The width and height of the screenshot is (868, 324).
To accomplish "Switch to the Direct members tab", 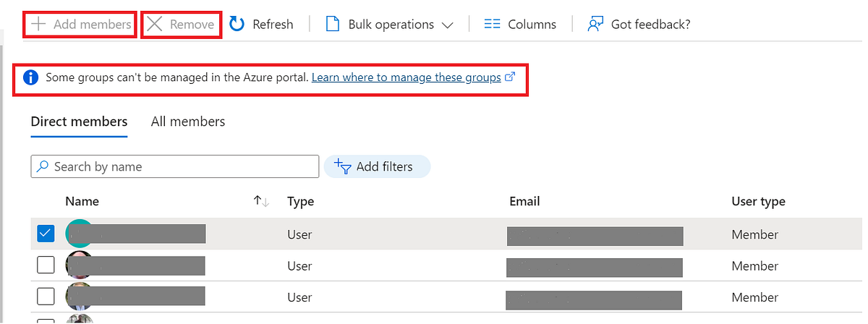I will [79, 121].
